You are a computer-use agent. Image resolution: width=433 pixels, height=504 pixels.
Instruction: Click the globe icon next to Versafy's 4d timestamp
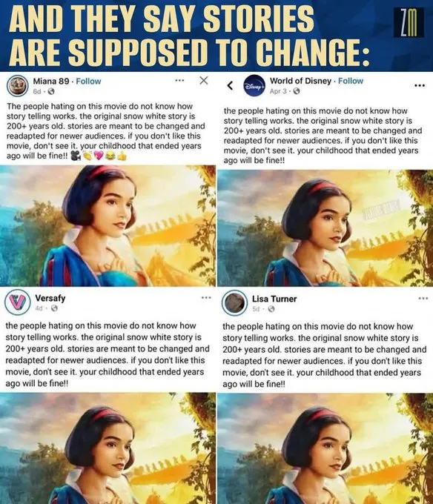pos(54,308)
